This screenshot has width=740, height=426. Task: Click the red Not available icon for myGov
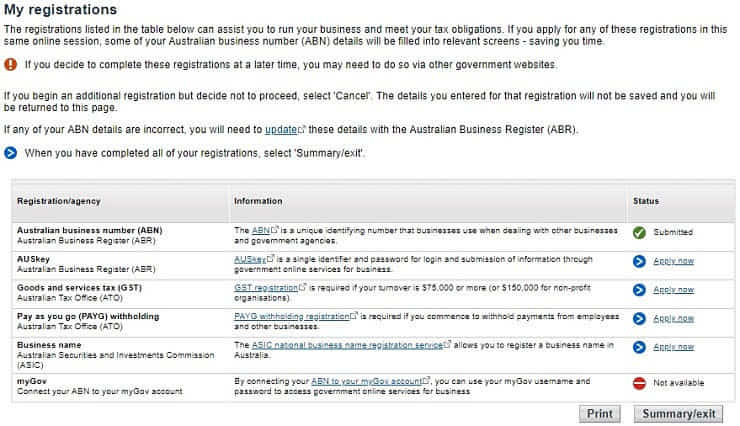coord(639,382)
